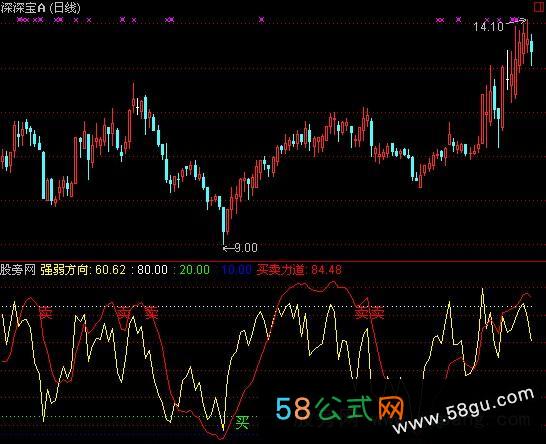Click the leftmost red 卖 sell signal
This screenshot has width=546, height=444.
(x=45, y=312)
